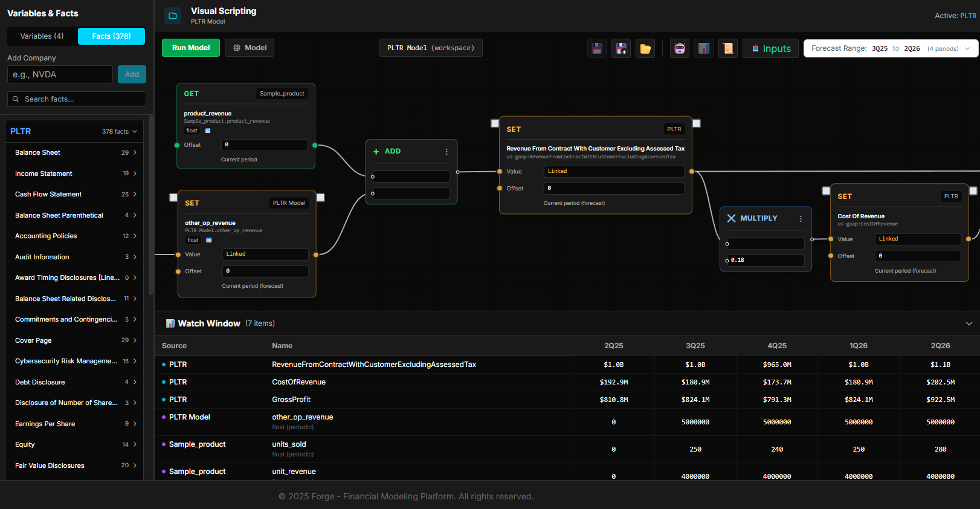
Task: Expand the Cash Flow Statement category
Action: 74,194
